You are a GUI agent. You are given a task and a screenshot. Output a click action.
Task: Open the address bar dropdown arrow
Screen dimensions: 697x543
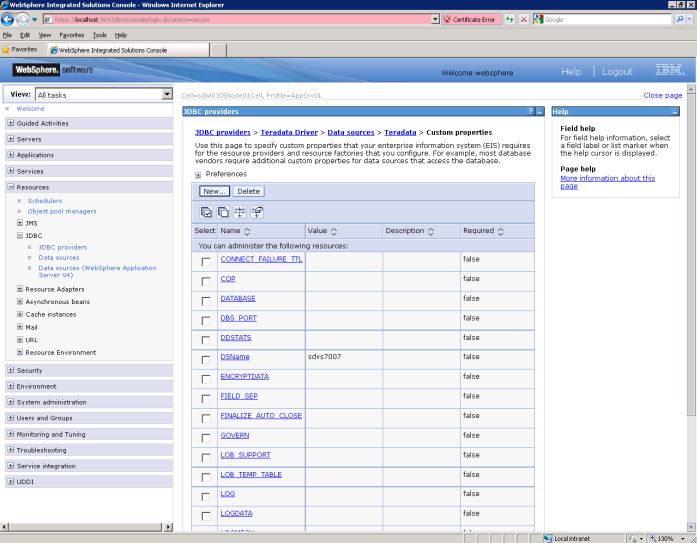coord(435,20)
